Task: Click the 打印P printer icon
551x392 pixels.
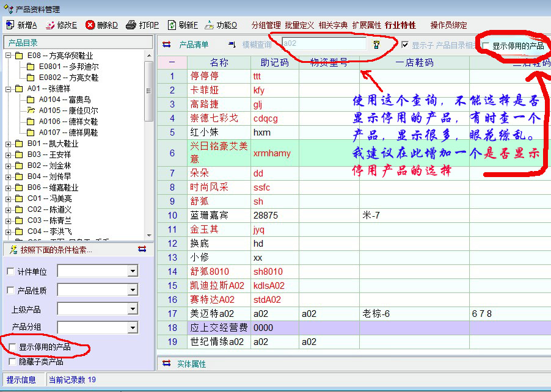Action: click(x=131, y=25)
